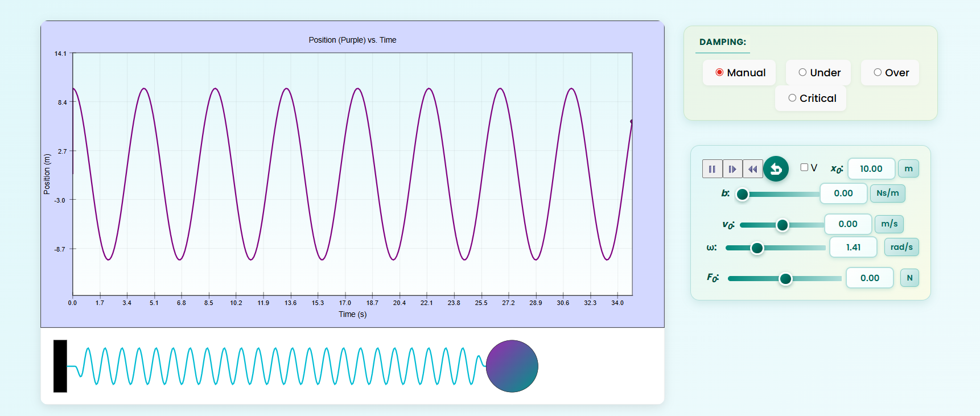Click the purple endpoint marker on curve
The width and height of the screenshot is (980, 416).
631,121
